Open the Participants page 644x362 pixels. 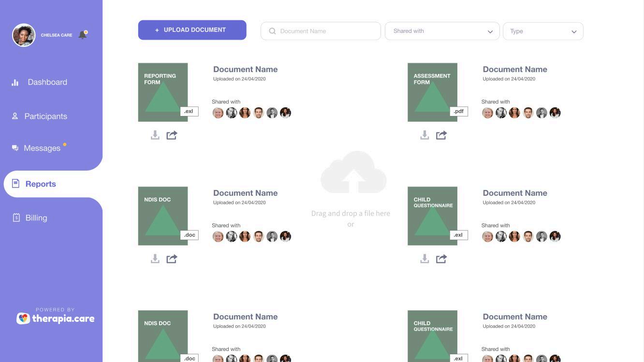tap(45, 116)
